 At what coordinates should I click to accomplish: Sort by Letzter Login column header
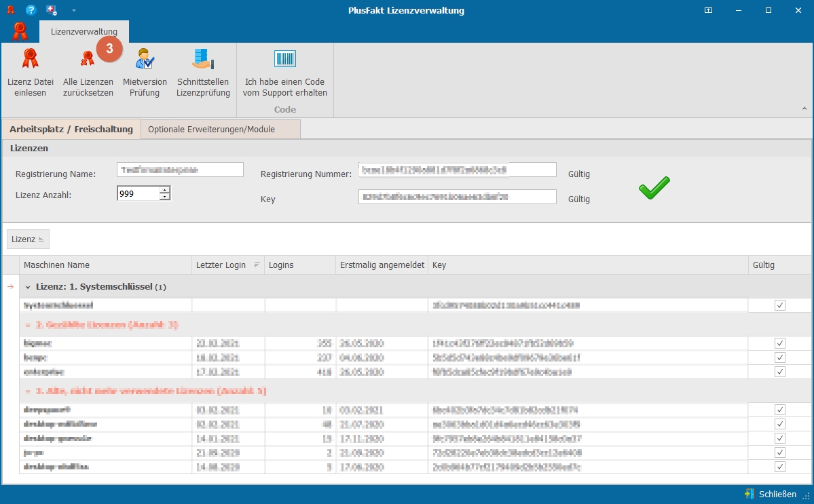point(228,265)
